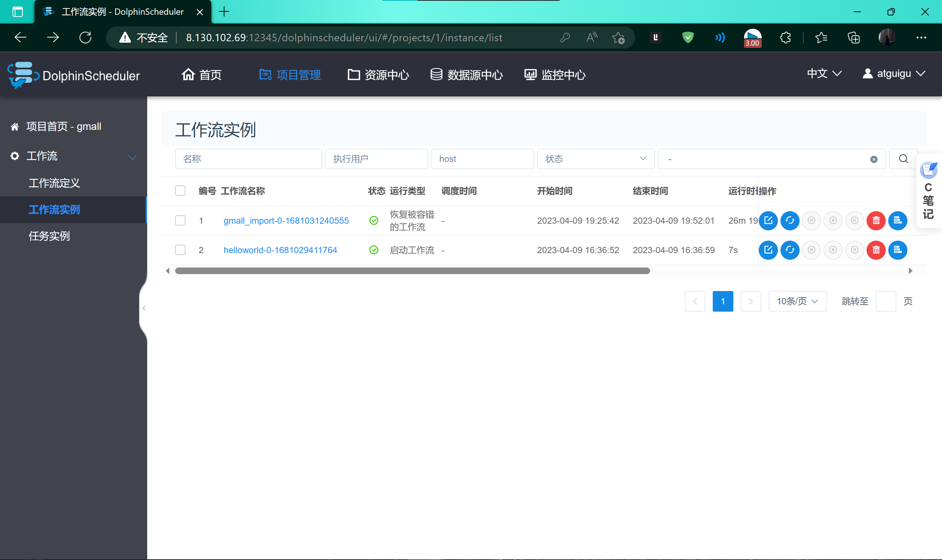Screen dimensions: 942x560
Task: Open the 状态 filter dropdown
Action: (595, 159)
